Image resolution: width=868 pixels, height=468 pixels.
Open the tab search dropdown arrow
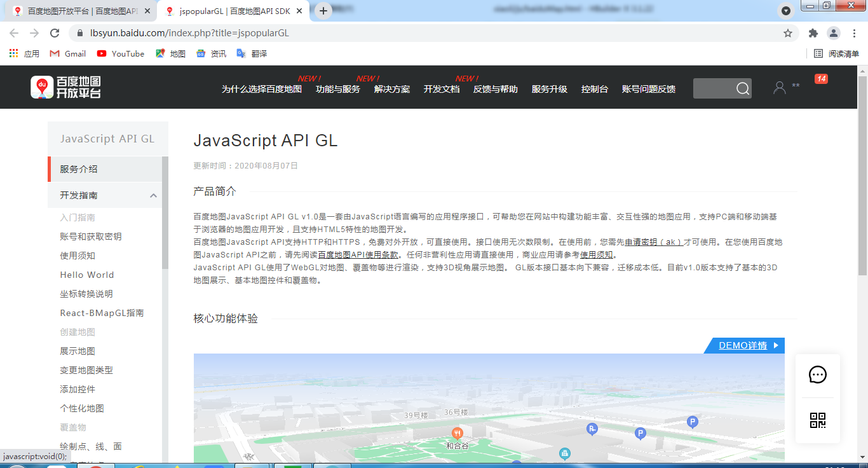(x=786, y=11)
